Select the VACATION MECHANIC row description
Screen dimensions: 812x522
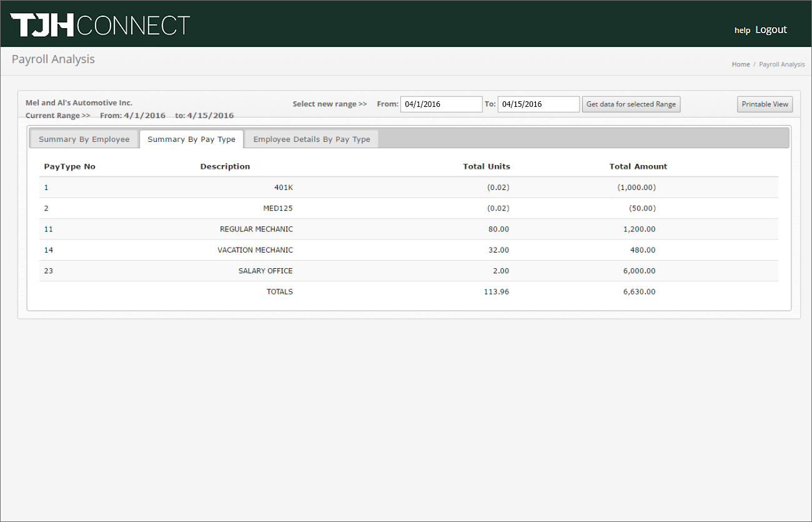tap(255, 250)
